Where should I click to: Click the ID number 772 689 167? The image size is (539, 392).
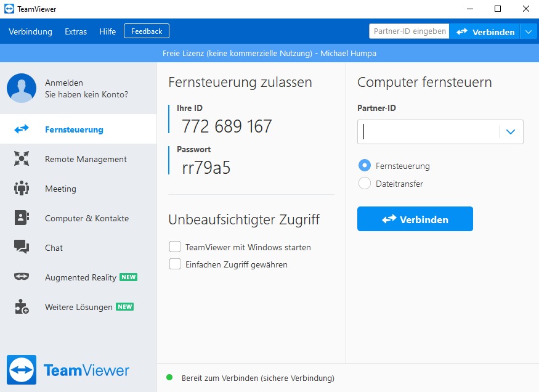227,126
